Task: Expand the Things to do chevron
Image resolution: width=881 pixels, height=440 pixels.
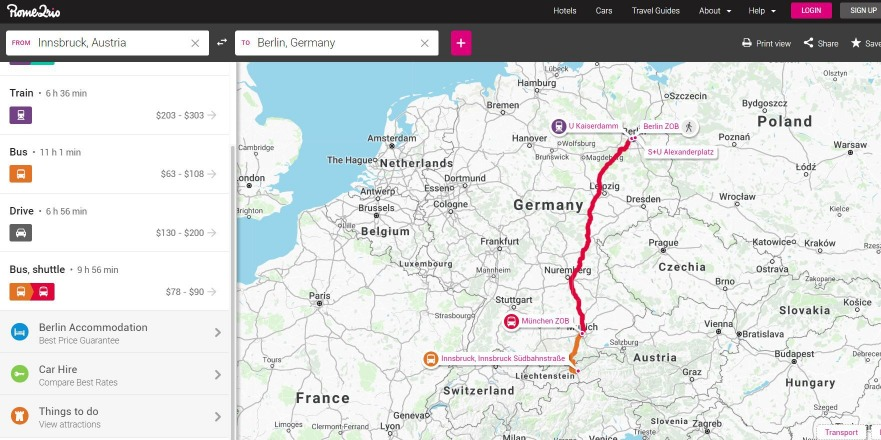Action: pyautogui.click(x=218, y=417)
